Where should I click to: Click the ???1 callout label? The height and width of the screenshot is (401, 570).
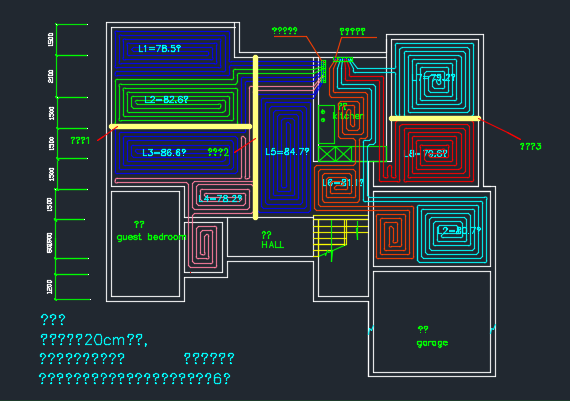coord(80,140)
